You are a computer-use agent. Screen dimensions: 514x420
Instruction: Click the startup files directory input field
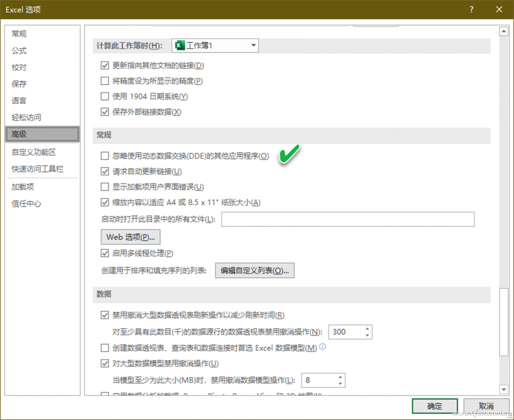(347, 219)
